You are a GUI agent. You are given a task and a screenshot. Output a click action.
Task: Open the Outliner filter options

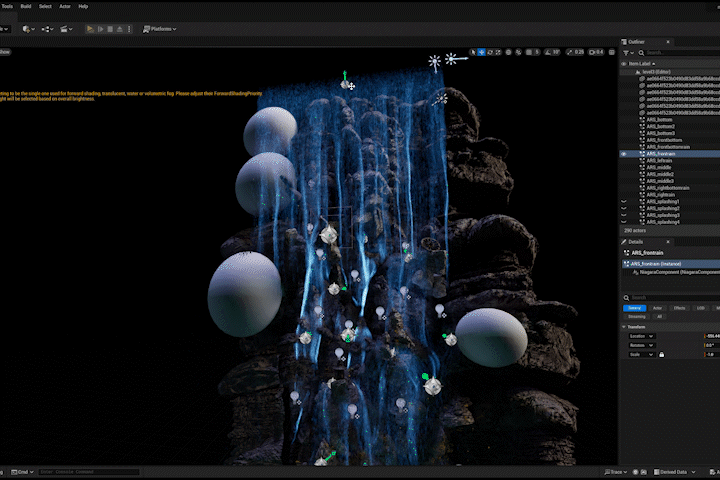[x=628, y=53]
